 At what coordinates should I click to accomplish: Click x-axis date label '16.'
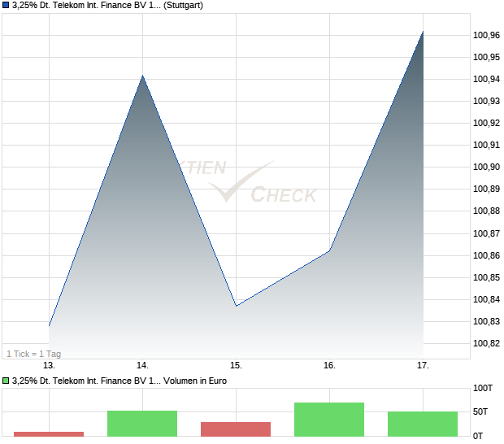[329, 365]
